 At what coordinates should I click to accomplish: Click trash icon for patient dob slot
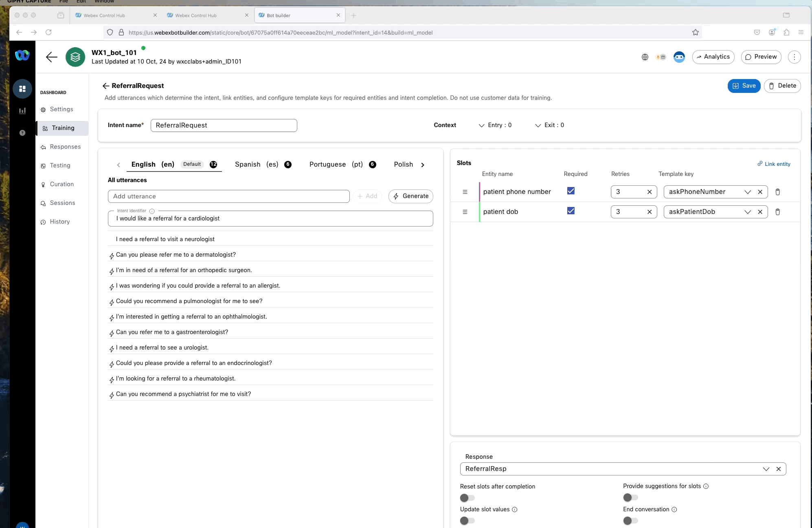click(x=777, y=212)
